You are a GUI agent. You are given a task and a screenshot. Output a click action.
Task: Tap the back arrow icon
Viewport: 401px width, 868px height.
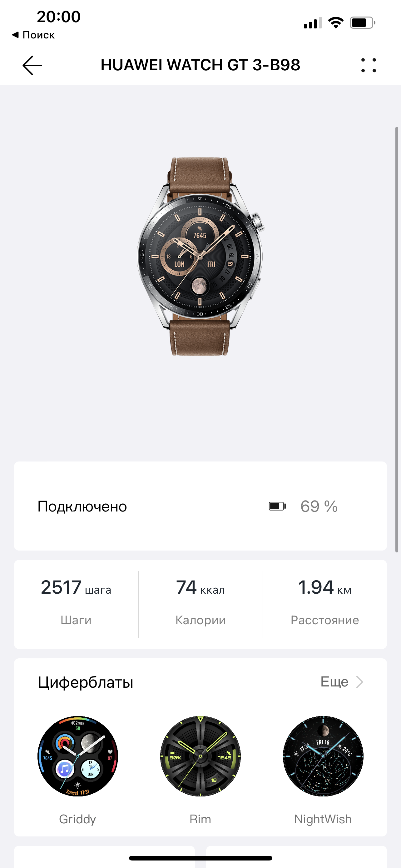pyautogui.click(x=32, y=65)
